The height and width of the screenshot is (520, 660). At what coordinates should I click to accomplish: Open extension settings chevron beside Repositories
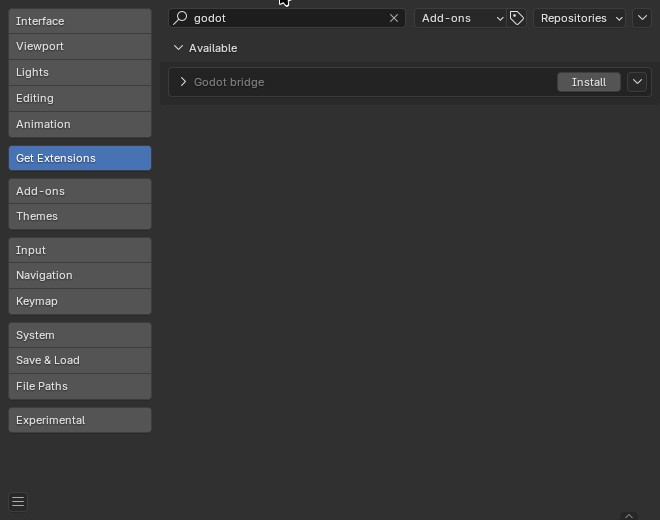click(x=642, y=18)
